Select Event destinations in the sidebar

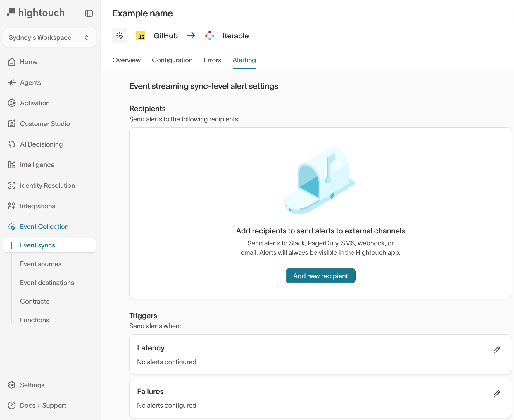point(47,283)
